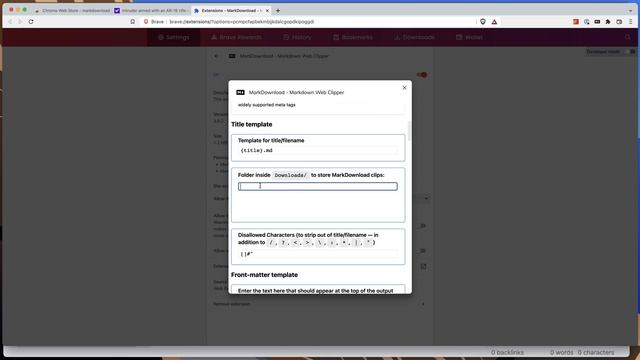
Task: Click '0 words' in status bar
Action: (562, 352)
